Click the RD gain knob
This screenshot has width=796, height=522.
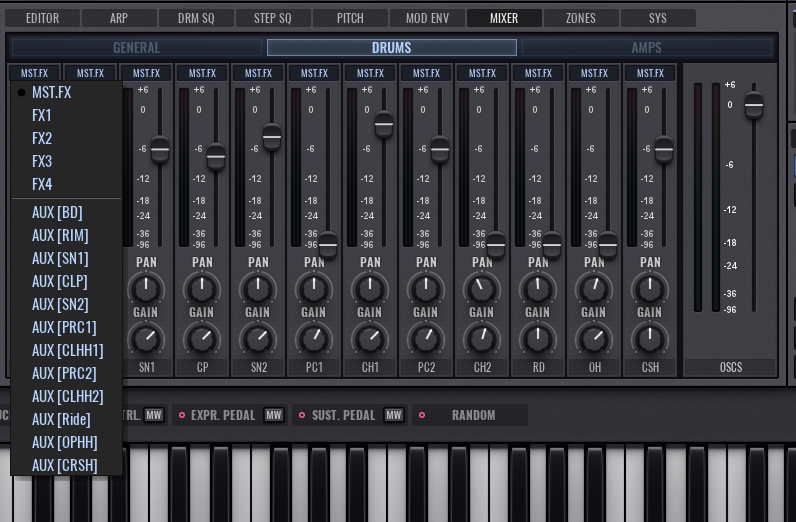point(538,339)
